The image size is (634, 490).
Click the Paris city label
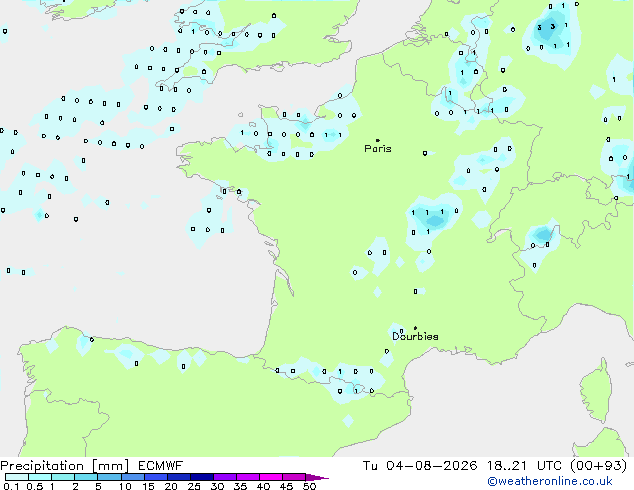pos(378,149)
